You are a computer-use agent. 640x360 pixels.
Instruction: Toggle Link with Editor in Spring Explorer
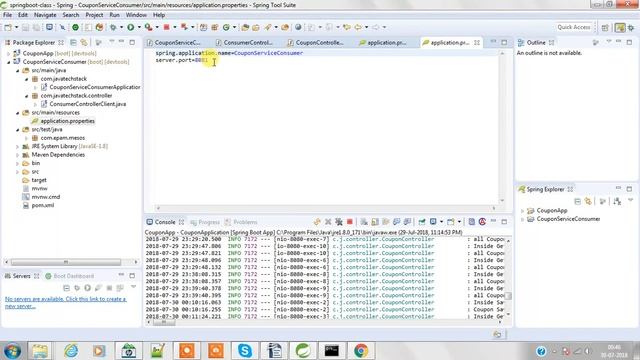coord(588,201)
